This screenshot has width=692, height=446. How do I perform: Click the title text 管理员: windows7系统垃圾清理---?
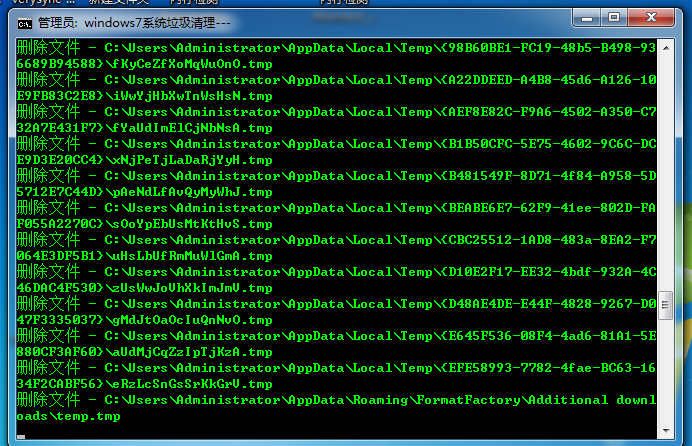click(x=134, y=23)
